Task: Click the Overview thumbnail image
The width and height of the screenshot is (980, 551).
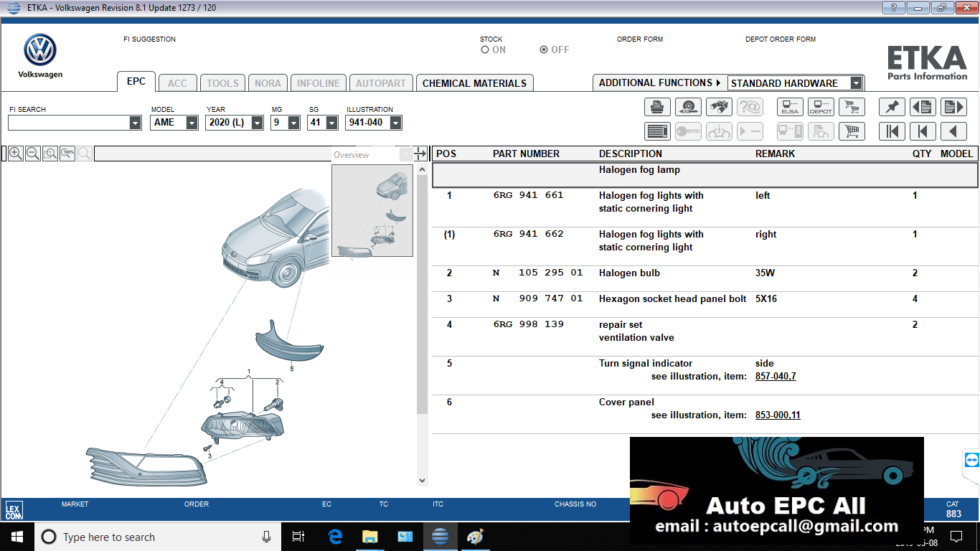Action: [372, 210]
